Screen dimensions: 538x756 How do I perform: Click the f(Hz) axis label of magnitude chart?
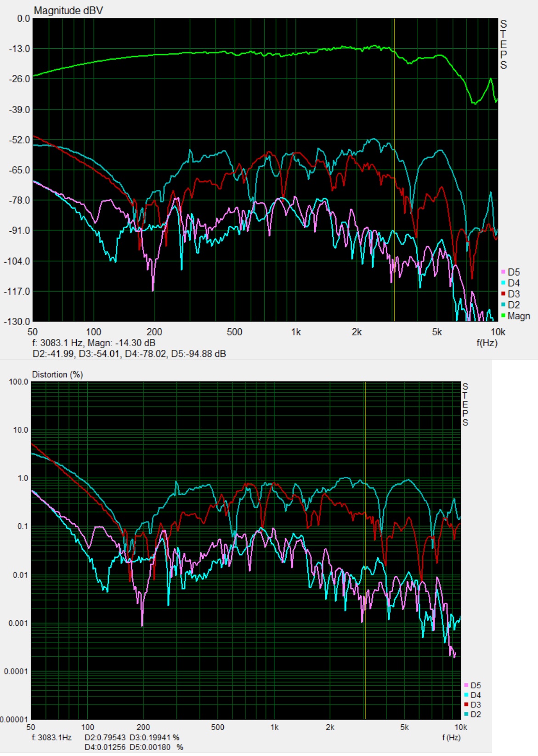[487, 343]
